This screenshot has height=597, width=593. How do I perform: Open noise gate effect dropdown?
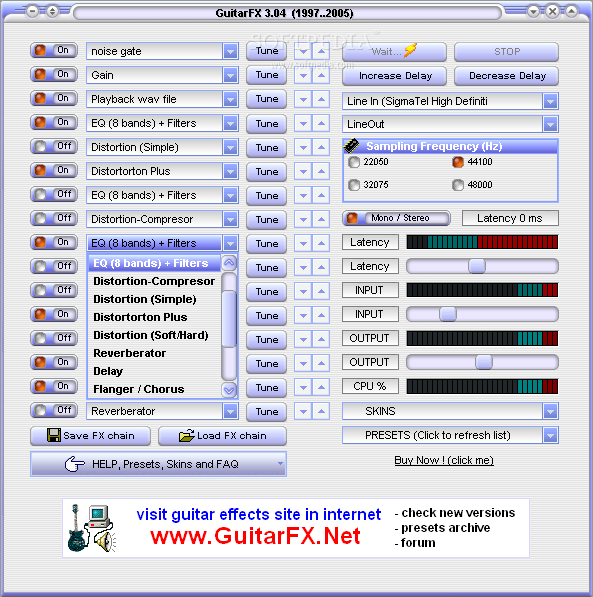click(x=230, y=51)
